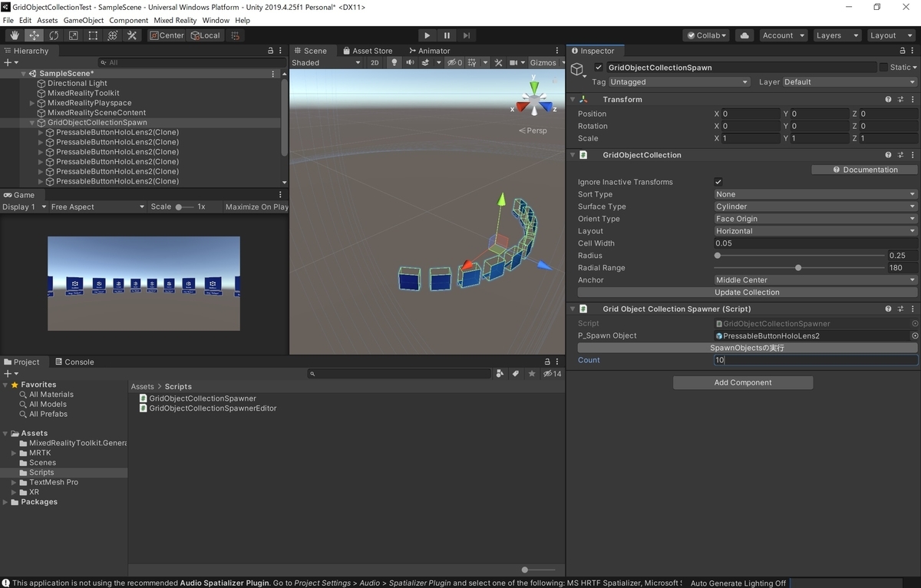
Task: Lock the Hierarchy panel
Action: point(270,51)
